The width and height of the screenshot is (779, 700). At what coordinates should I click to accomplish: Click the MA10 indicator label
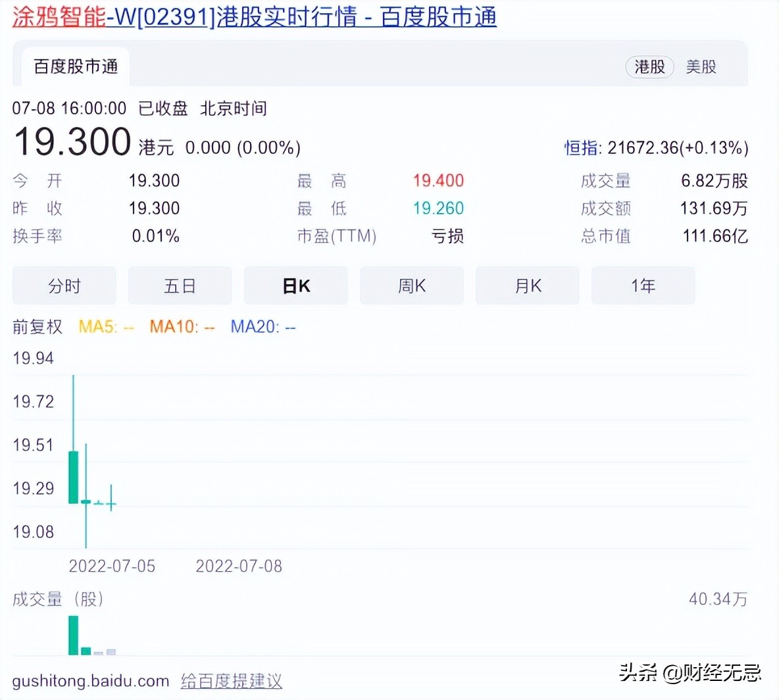pyautogui.click(x=182, y=326)
